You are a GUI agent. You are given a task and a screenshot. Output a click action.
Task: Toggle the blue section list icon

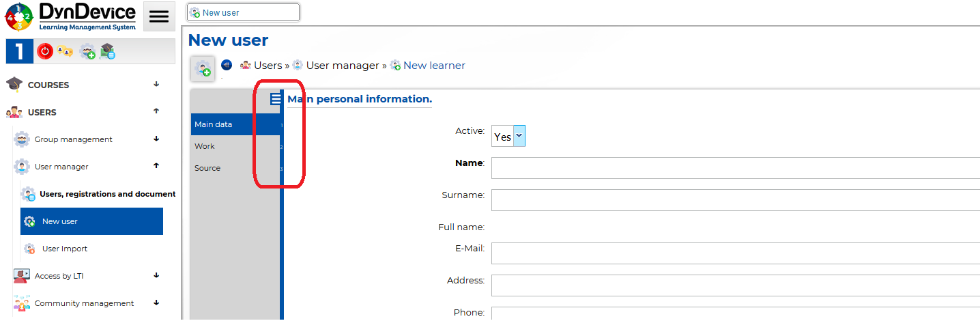[x=276, y=99]
